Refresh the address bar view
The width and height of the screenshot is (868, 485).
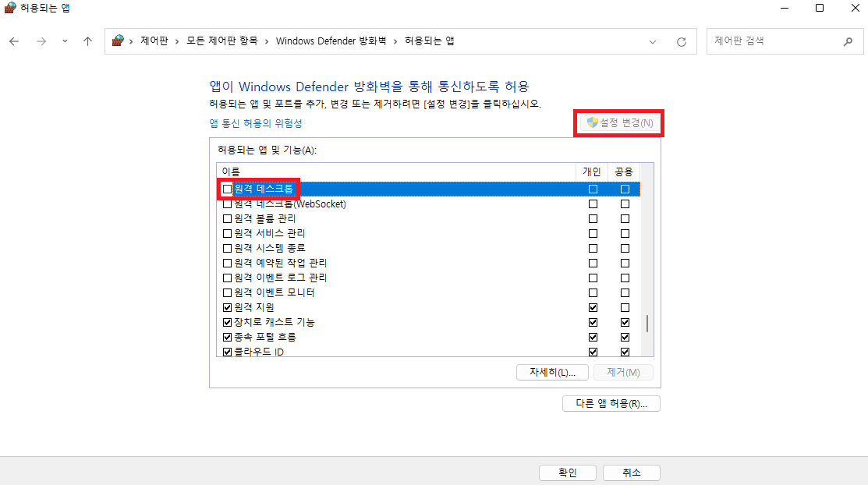click(x=682, y=41)
